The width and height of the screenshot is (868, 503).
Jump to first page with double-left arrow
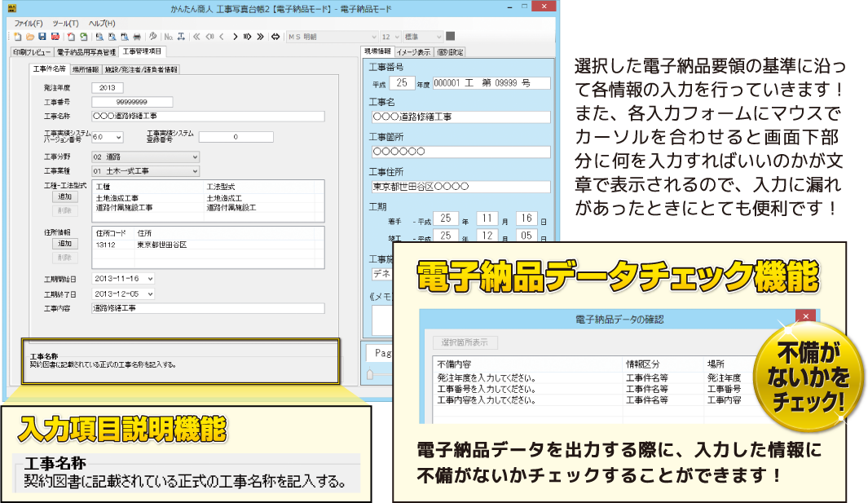pyautogui.click(x=196, y=37)
